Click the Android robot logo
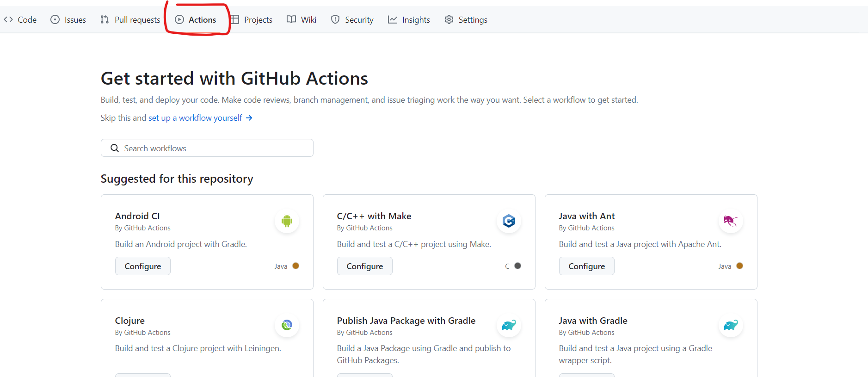This screenshot has height=377, width=868. click(287, 221)
